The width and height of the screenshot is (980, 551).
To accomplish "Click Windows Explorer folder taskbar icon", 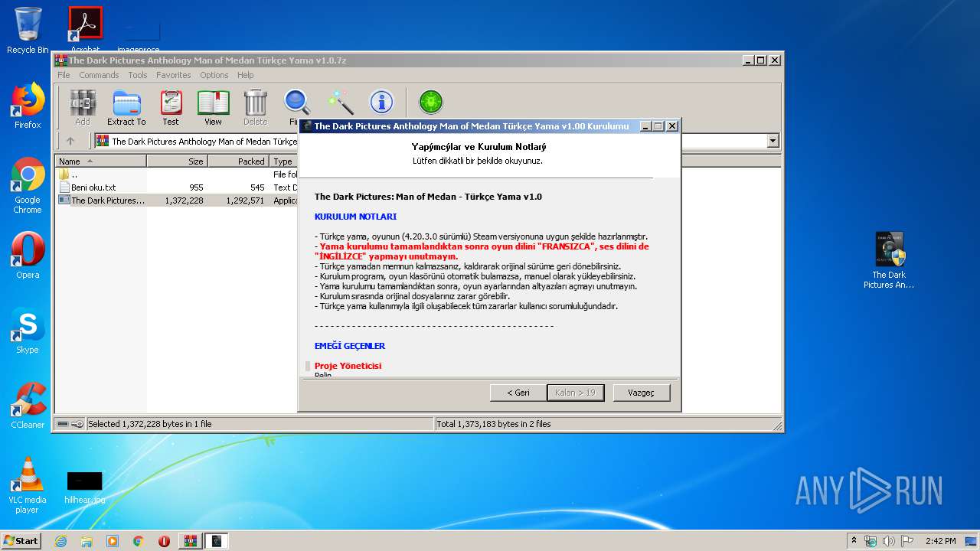I will pyautogui.click(x=87, y=541).
